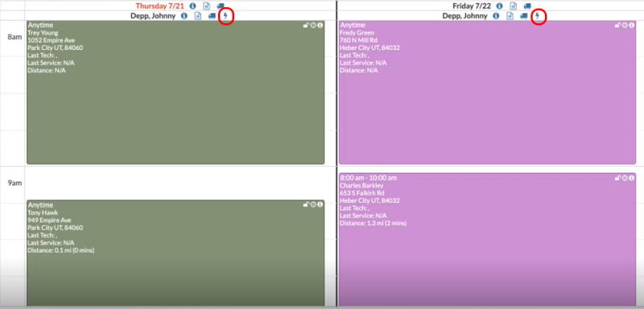This screenshot has height=309, width=644.
Task: Toggle the lock on Trey Young's appointment
Action: pos(306,26)
